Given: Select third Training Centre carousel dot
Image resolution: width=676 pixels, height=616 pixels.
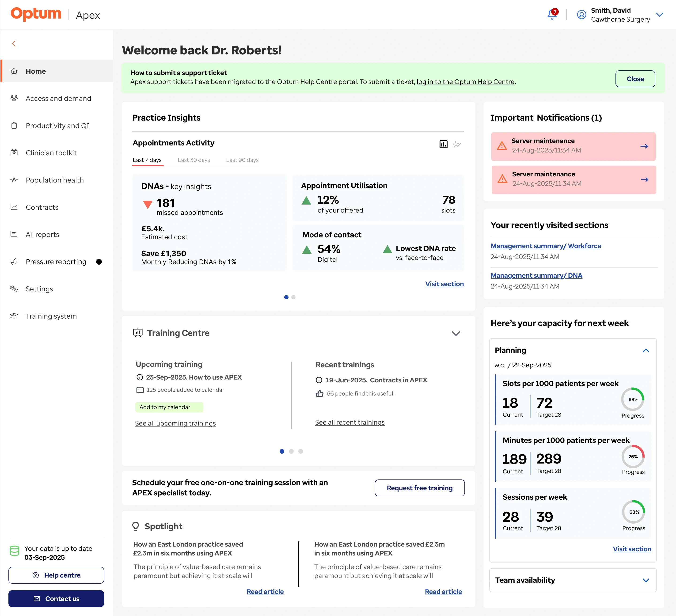Looking at the screenshot, I should [x=300, y=451].
